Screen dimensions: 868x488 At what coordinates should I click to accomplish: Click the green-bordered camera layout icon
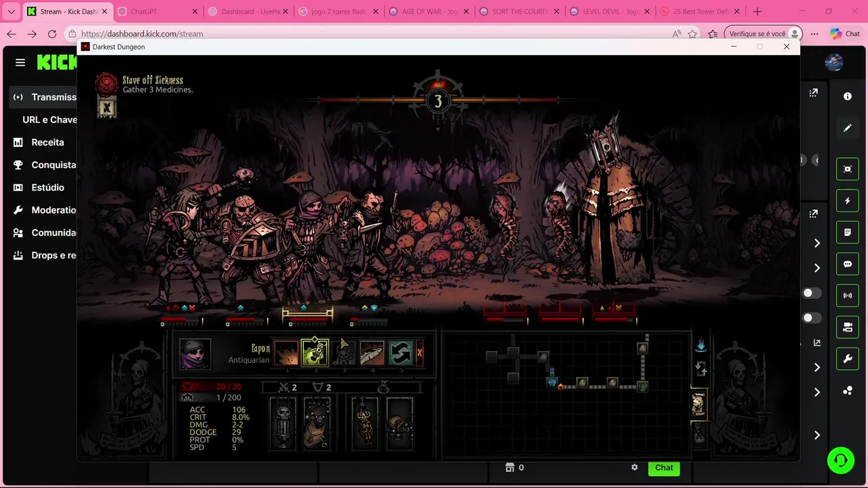point(848,327)
